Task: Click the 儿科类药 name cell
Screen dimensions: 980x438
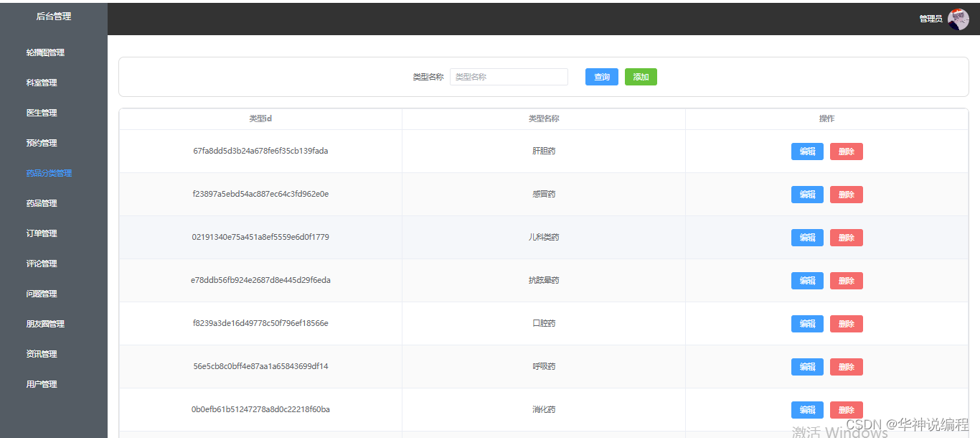Action: [x=544, y=238]
